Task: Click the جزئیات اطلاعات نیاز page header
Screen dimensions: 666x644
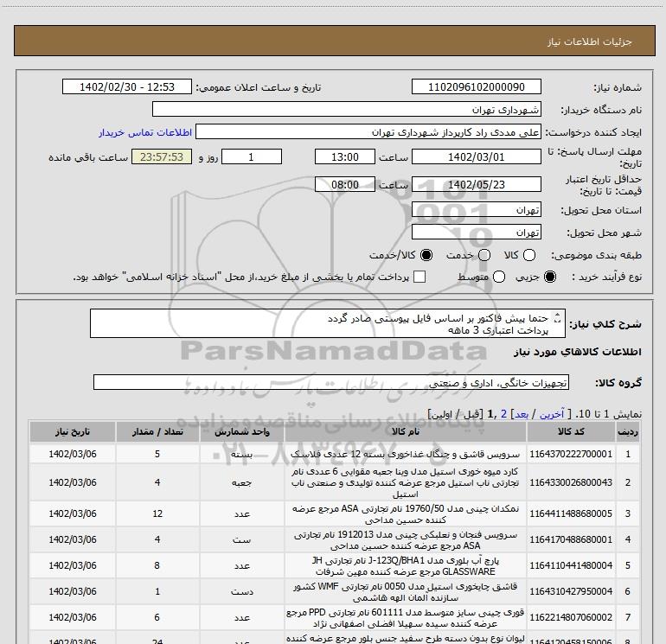Action: point(590,41)
